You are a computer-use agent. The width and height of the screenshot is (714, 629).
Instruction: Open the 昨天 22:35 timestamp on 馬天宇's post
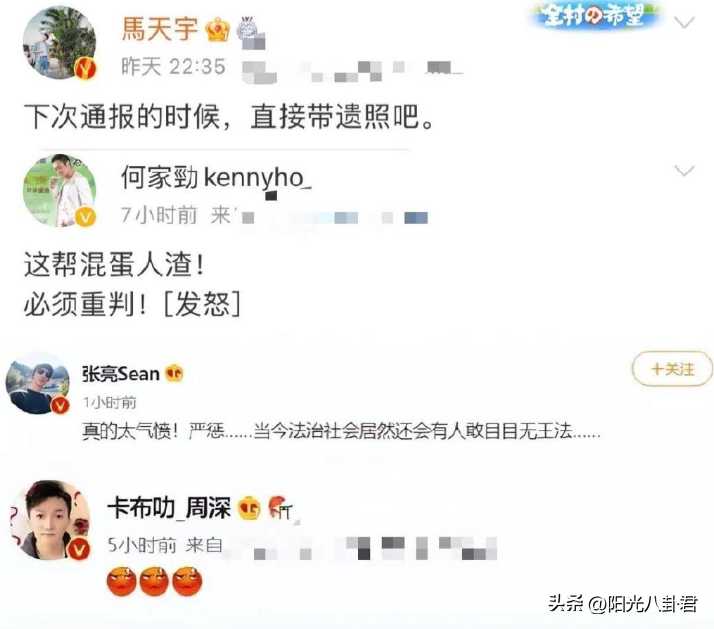(x=173, y=67)
